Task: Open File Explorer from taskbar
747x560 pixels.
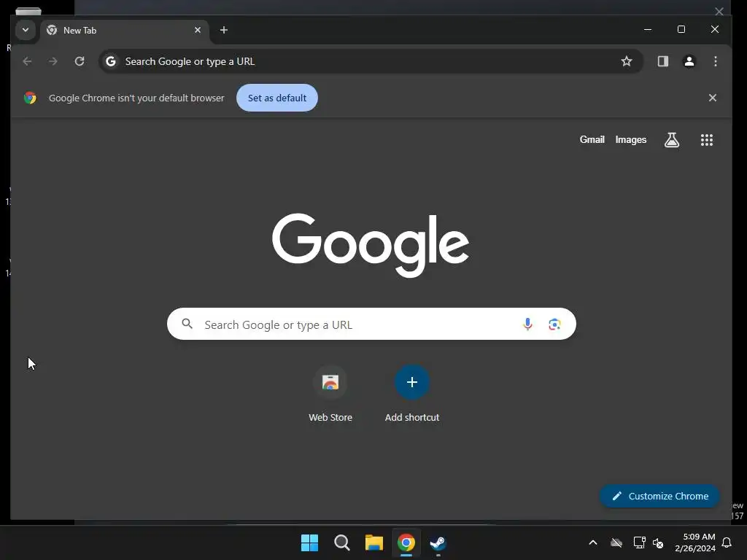Action: point(374,542)
